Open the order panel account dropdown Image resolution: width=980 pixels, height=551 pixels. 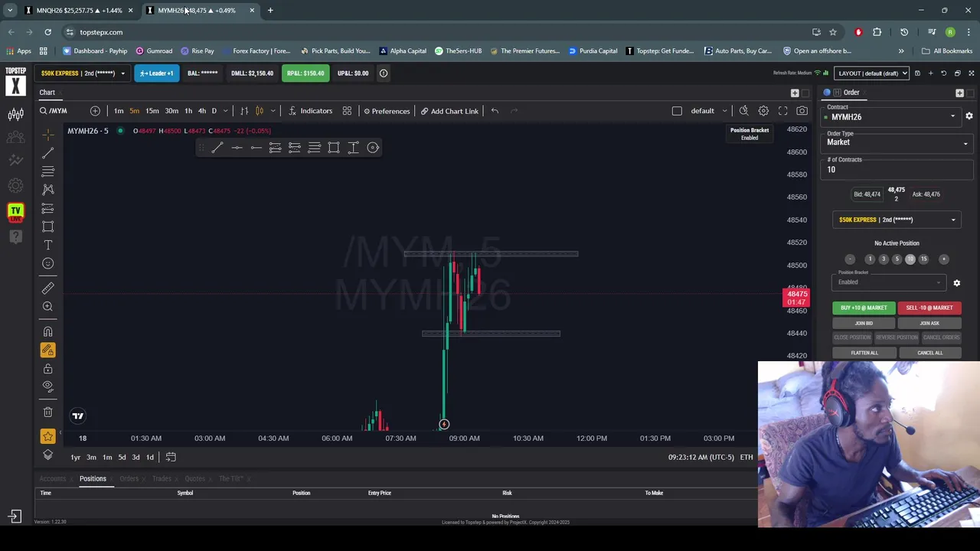click(896, 220)
